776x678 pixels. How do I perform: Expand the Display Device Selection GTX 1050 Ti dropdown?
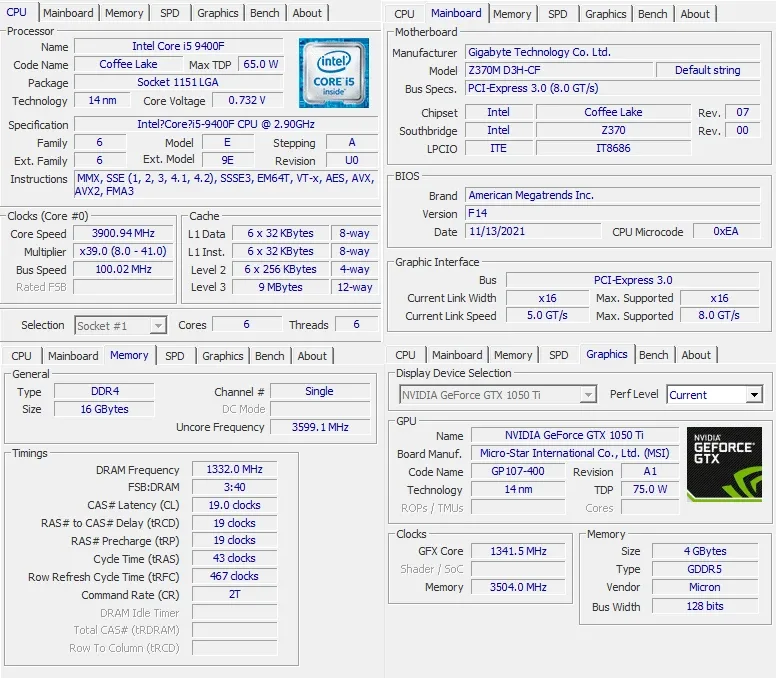(x=588, y=395)
